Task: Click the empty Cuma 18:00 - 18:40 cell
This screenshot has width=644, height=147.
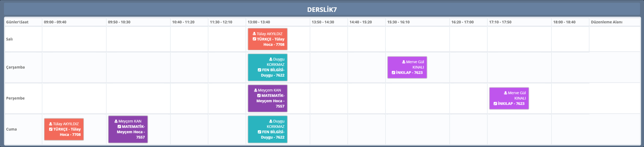Action: tap(570, 129)
